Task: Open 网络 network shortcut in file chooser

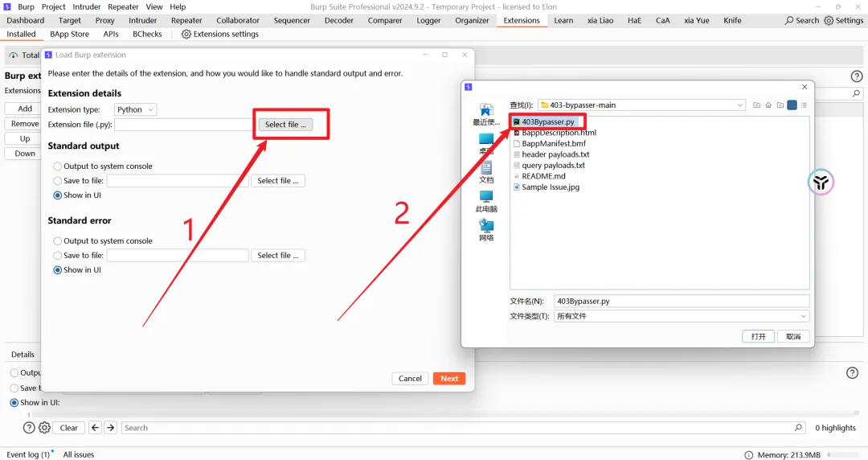Action: coord(486,231)
